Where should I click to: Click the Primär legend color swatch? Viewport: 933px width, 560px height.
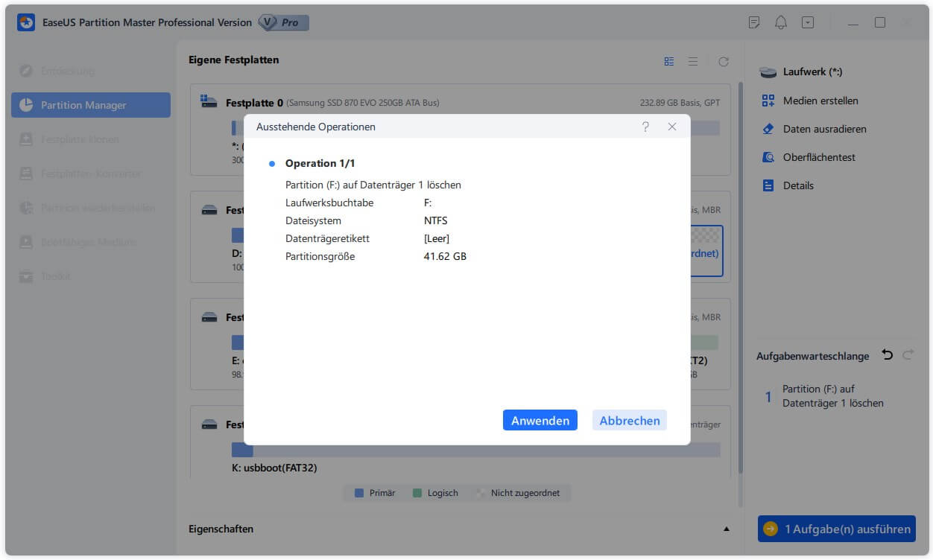tap(359, 493)
